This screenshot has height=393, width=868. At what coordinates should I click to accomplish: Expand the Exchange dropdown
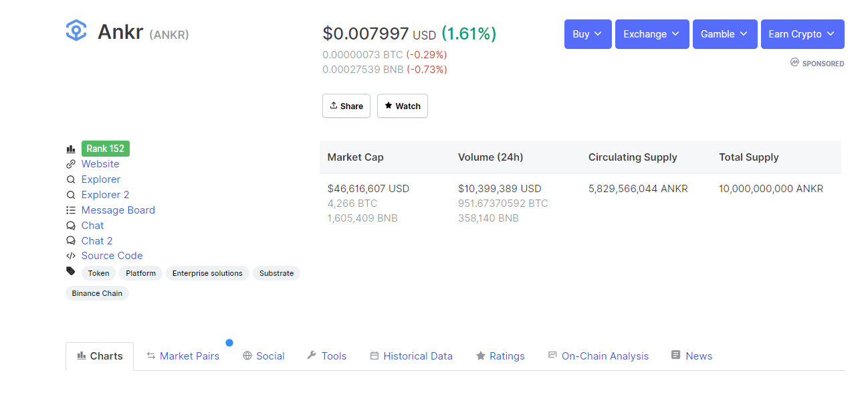coord(652,34)
